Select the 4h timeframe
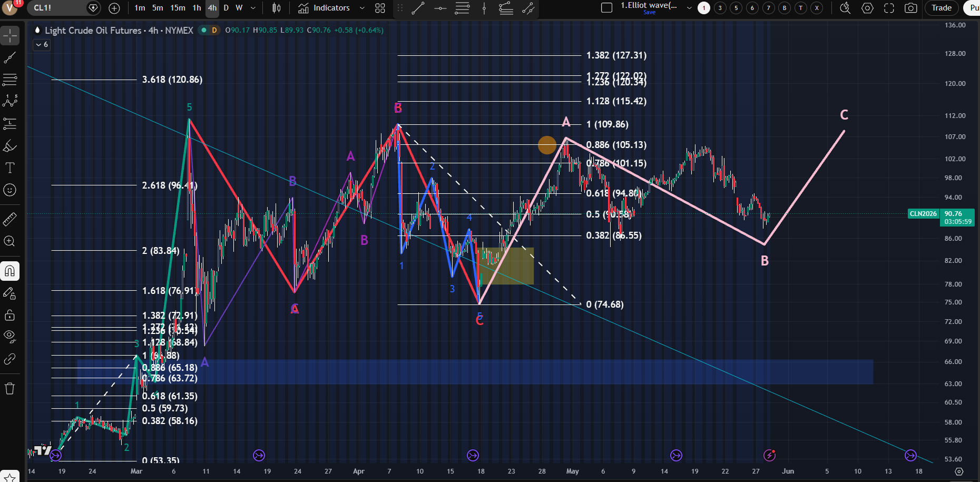Screen dimensions: 980x482 212,8
